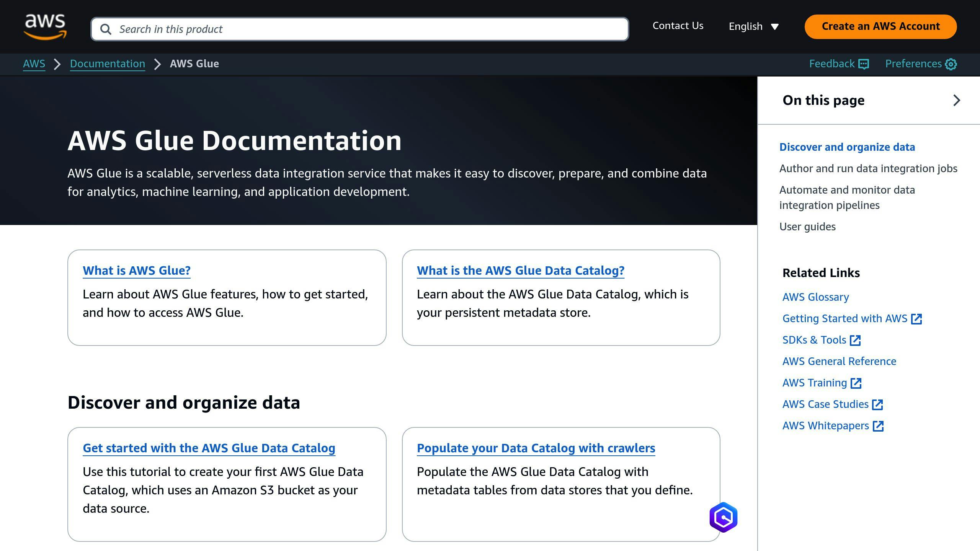This screenshot has width=980, height=551.
Task: Collapse the On this page panel chevron
Action: point(956,100)
